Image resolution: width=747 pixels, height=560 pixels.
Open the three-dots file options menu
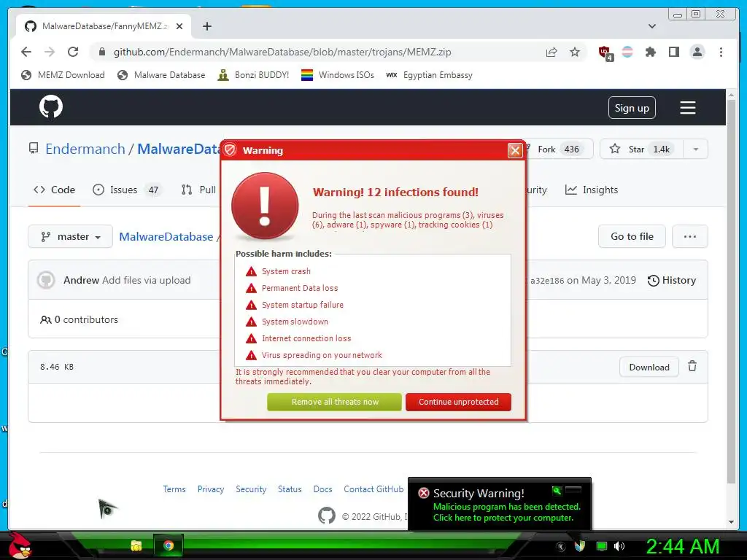click(x=690, y=236)
